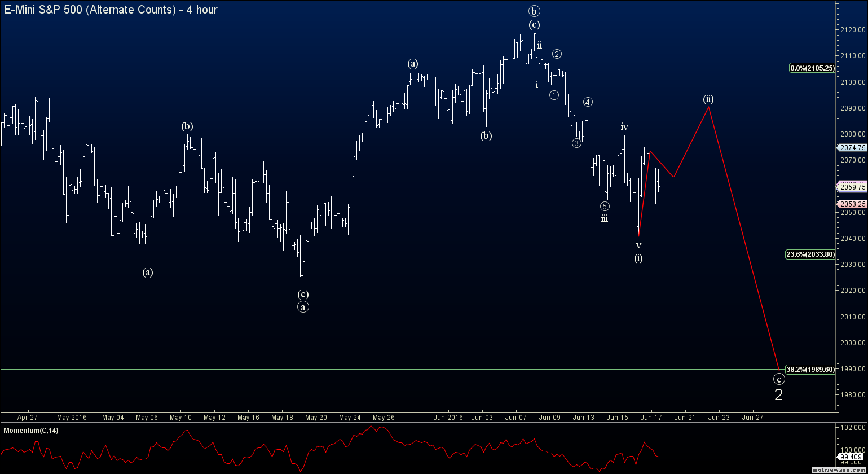The width and height of the screenshot is (868, 474).
Task: Select the circled a label below the (c) low
Action: [x=303, y=307]
